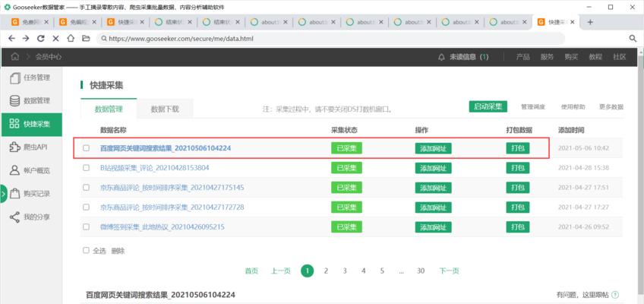Viewport: 644px width, 304px height.
Task: Check the 全选 select-all checkbox
Action: tap(86, 250)
